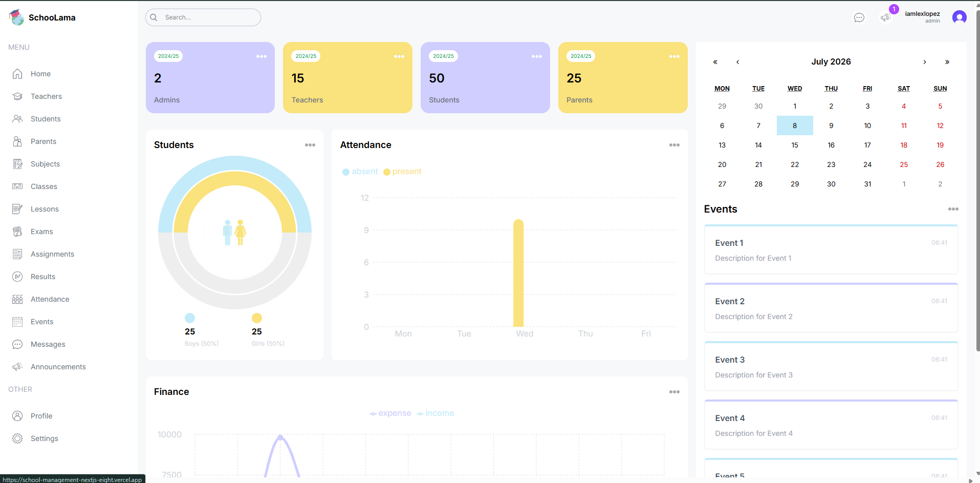
Task: Click the Results sidebar icon
Action: point(17,277)
